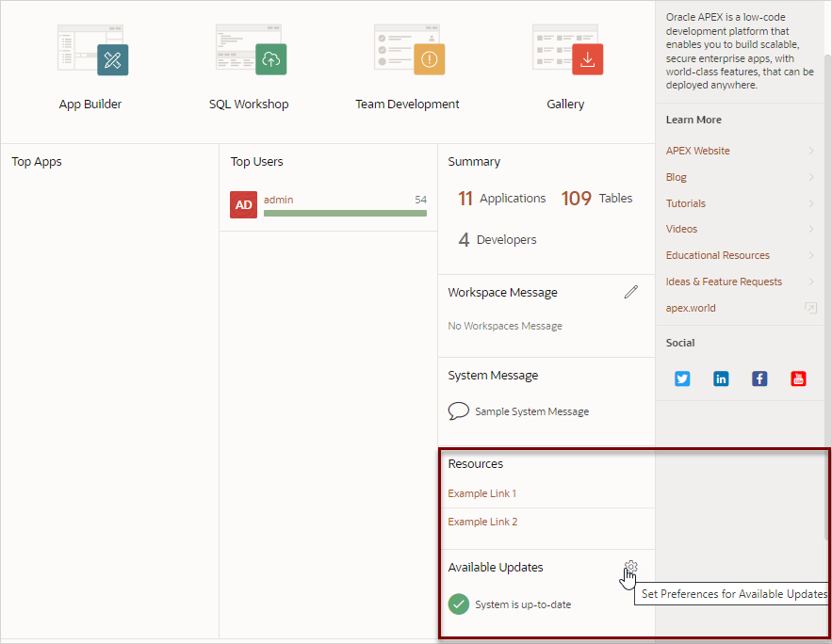Viewport: 832px width, 644px height.
Task: Click the Top Users heading
Action: (257, 162)
